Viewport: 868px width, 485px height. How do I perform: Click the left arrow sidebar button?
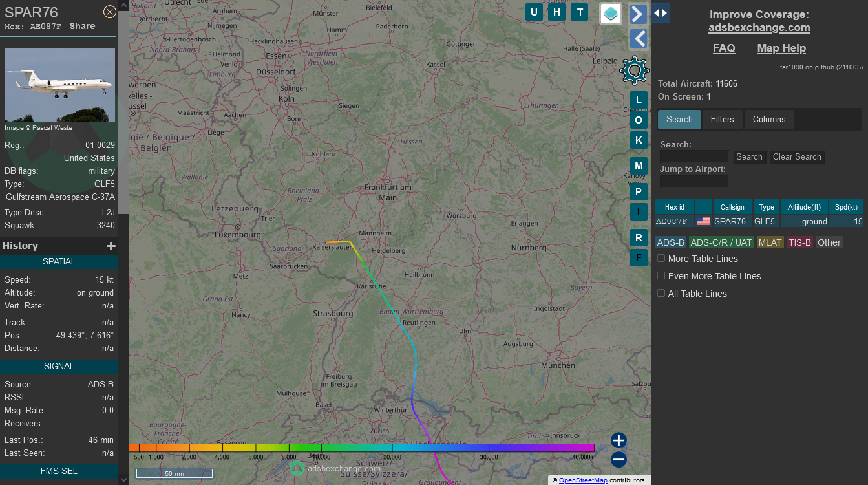pos(639,39)
